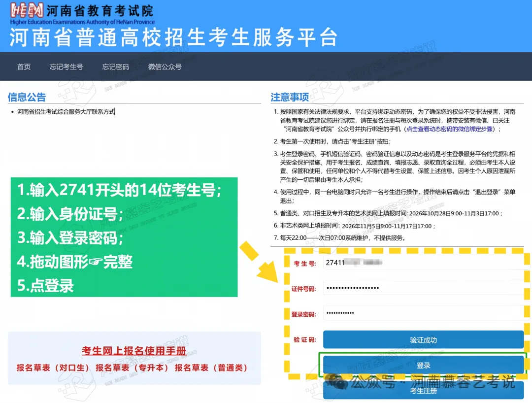Click the 河南省普通高校招生考生服务平台 title
532x403 pixels.
173,37
